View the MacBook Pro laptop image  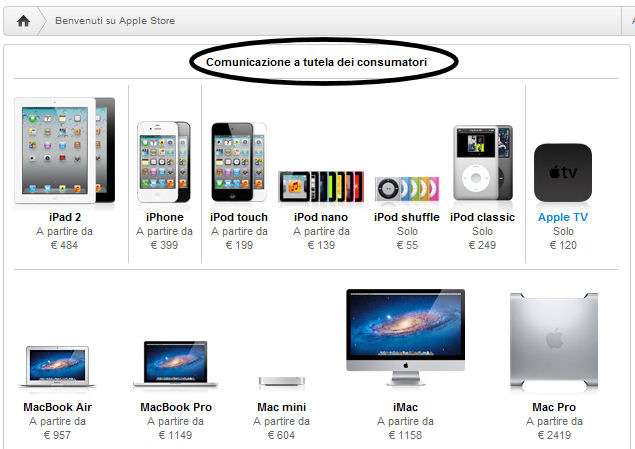[x=176, y=364]
